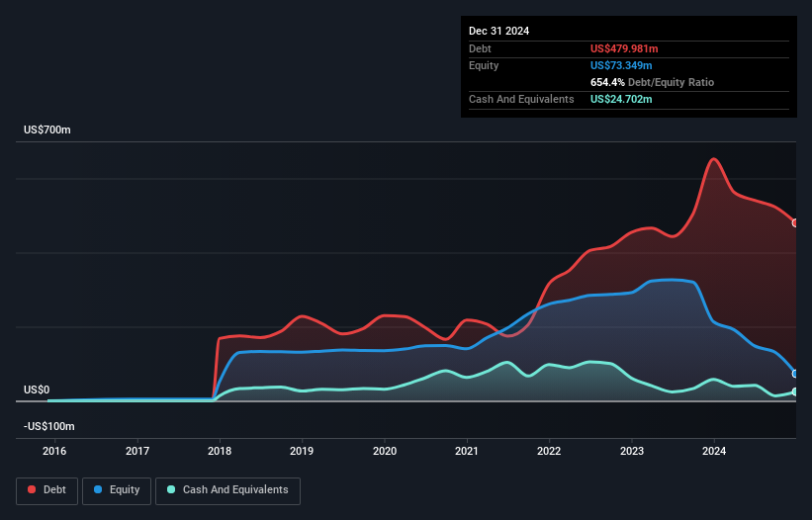Viewport: 812px width, 520px height.
Task: Click the 2016 x-axis label
Action: tap(54, 451)
